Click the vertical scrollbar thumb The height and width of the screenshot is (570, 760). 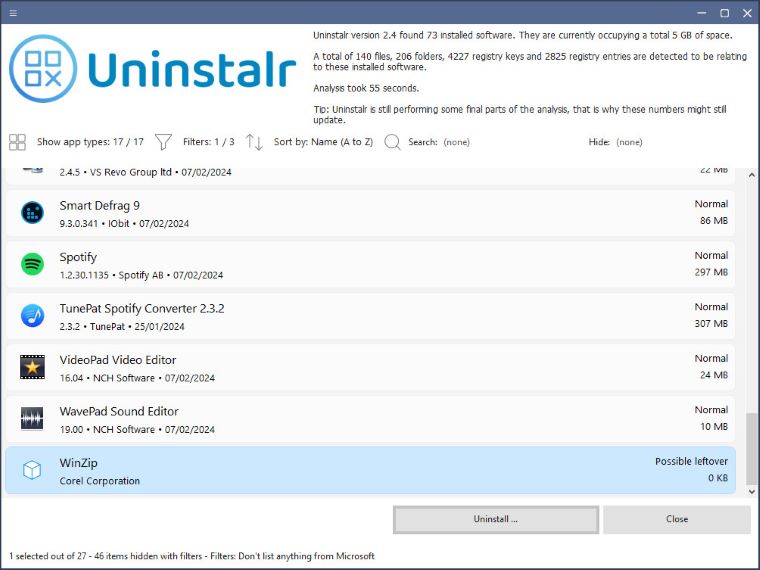pos(752,449)
